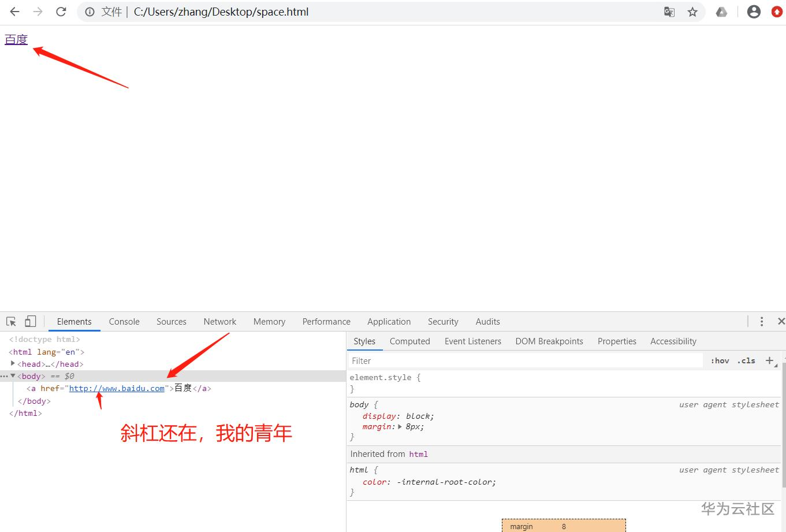Image resolution: width=786 pixels, height=532 pixels.
Task: Open the Network tab
Action: (x=220, y=322)
